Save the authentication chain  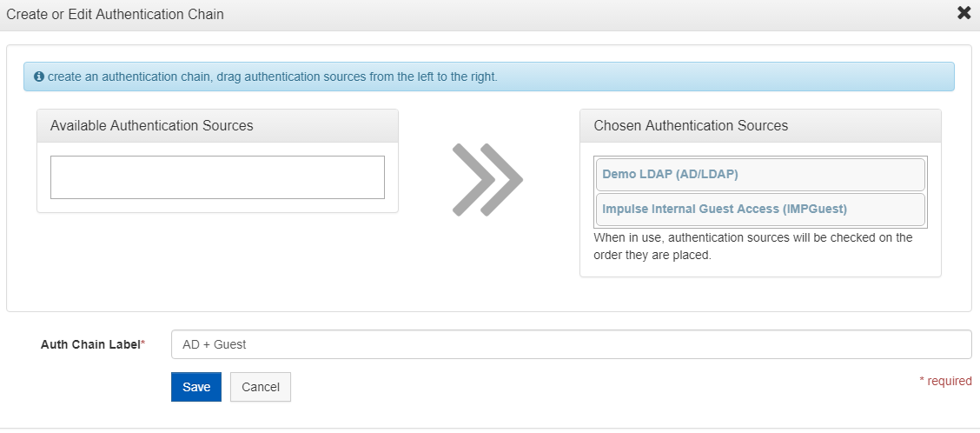[196, 387]
